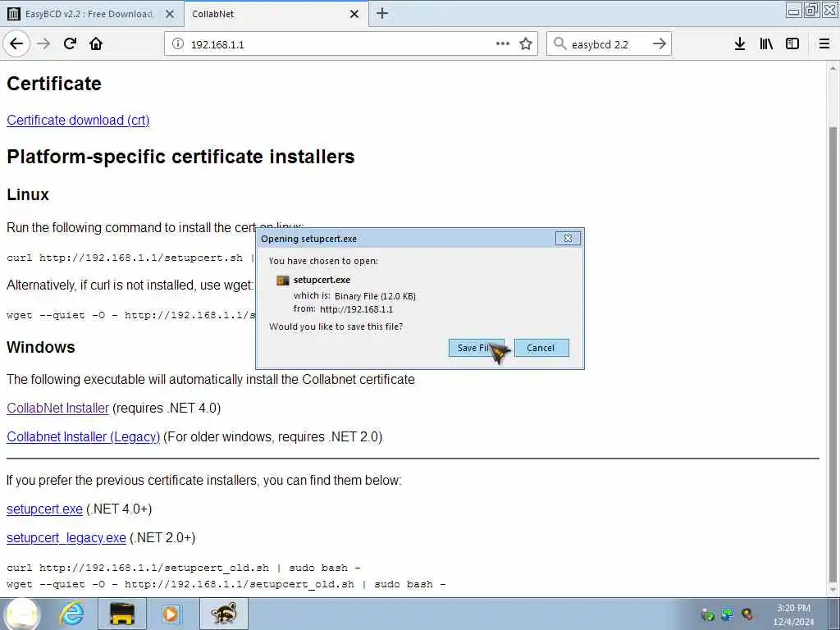Open page actions three-dot menu

[x=503, y=44]
